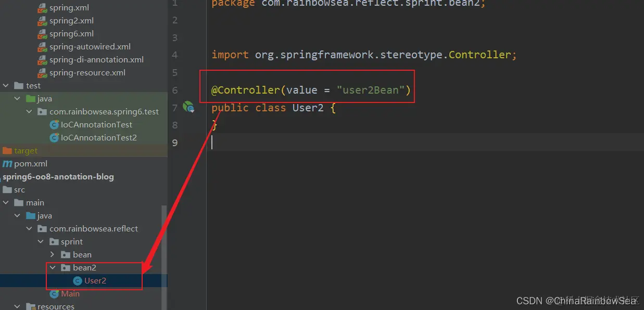The height and width of the screenshot is (310, 644).
Task: Click Spring bean gutter icon on line 7
Action: point(188,107)
